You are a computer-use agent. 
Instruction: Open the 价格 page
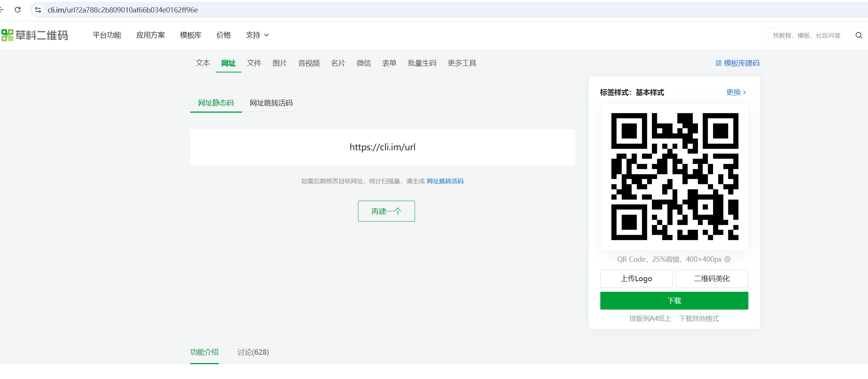(x=224, y=35)
